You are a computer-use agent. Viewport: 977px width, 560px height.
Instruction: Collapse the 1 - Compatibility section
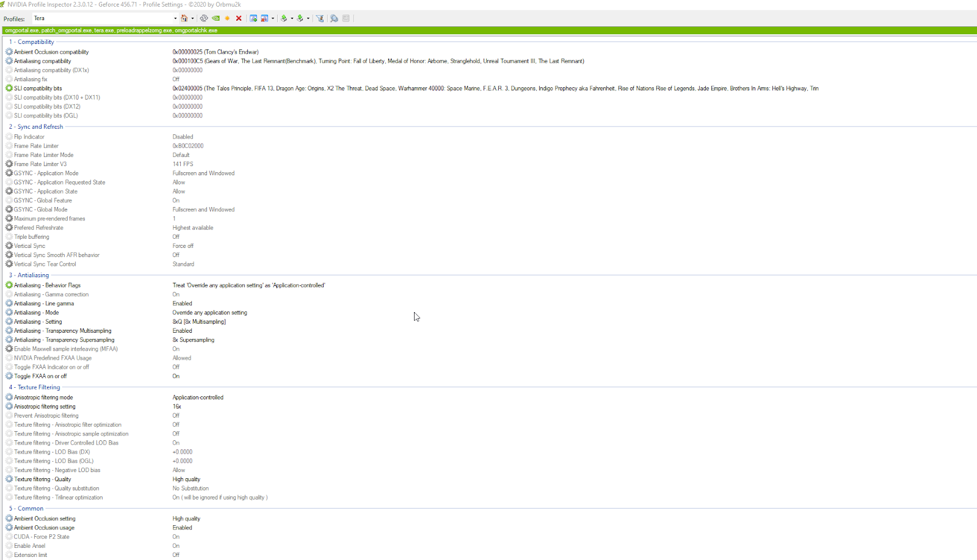[x=31, y=42]
